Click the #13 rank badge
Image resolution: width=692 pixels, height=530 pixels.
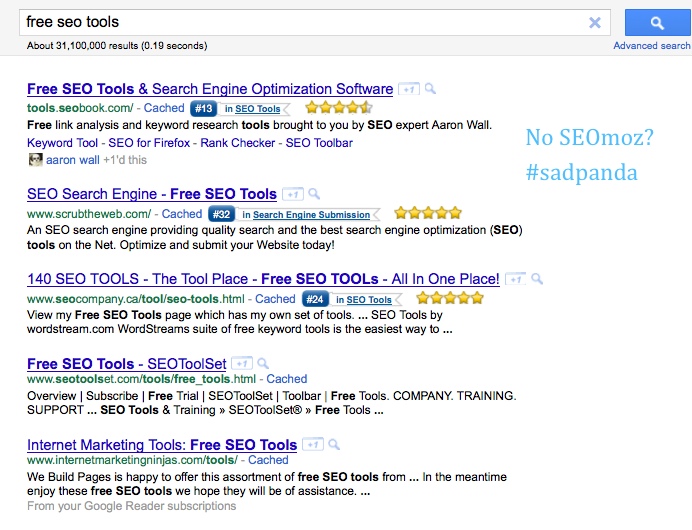pos(203,109)
